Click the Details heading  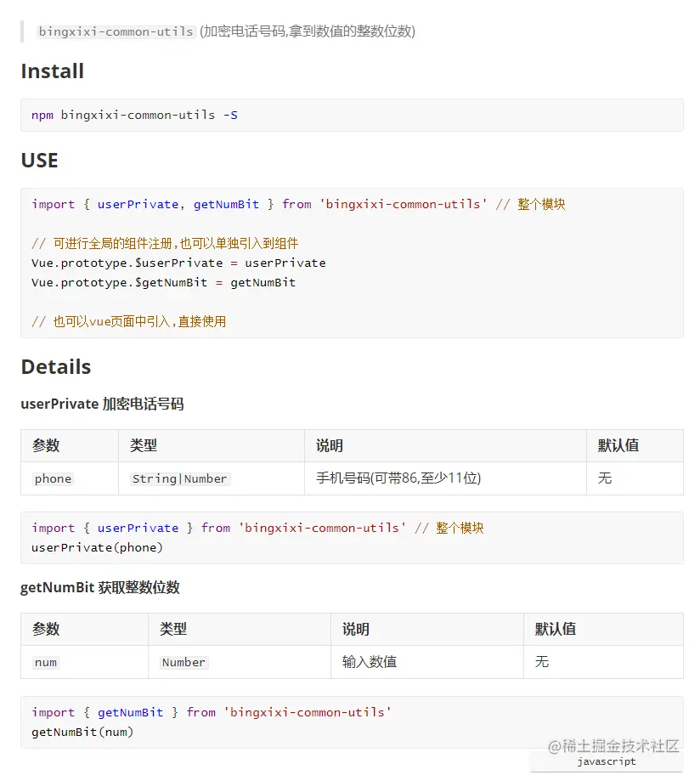pos(55,367)
